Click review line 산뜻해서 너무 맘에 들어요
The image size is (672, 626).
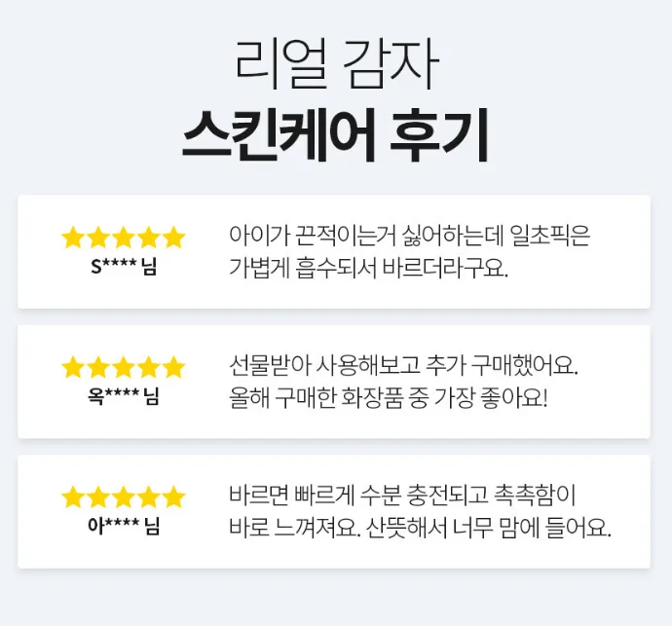tap(488, 528)
